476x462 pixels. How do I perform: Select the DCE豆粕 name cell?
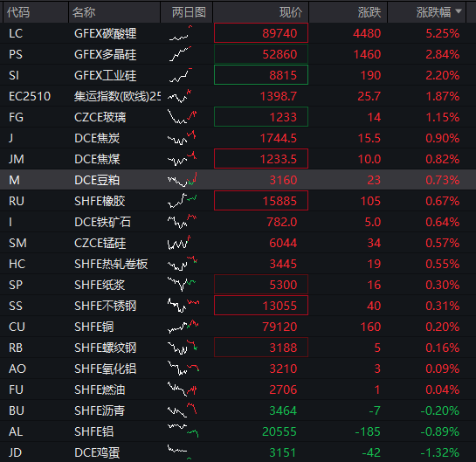pyautogui.click(x=97, y=180)
